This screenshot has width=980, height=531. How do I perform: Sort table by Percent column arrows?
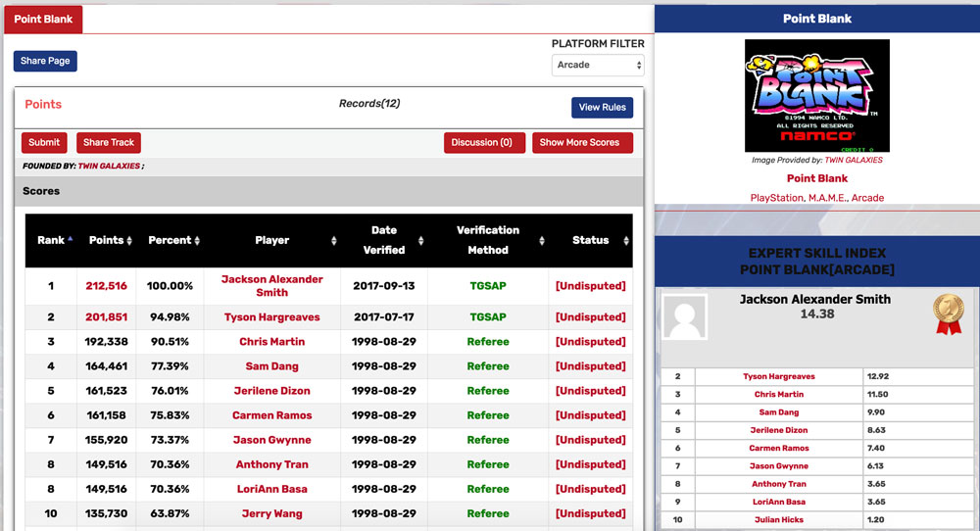click(x=197, y=240)
